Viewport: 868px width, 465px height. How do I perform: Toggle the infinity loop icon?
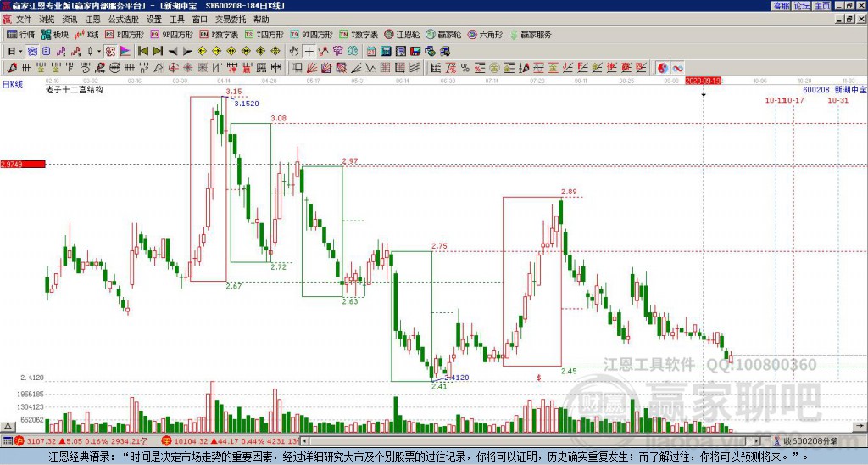coord(677,68)
